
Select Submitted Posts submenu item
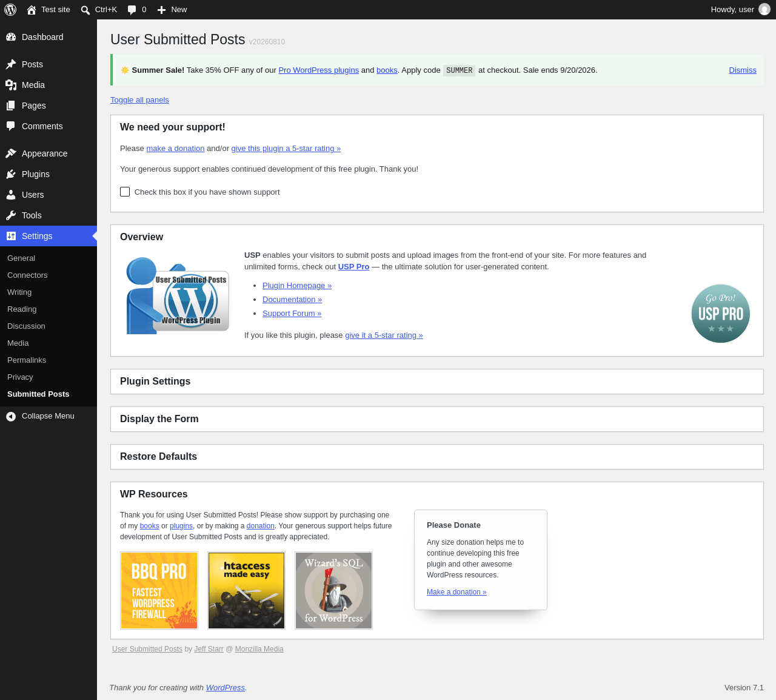(x=38, y=394)
